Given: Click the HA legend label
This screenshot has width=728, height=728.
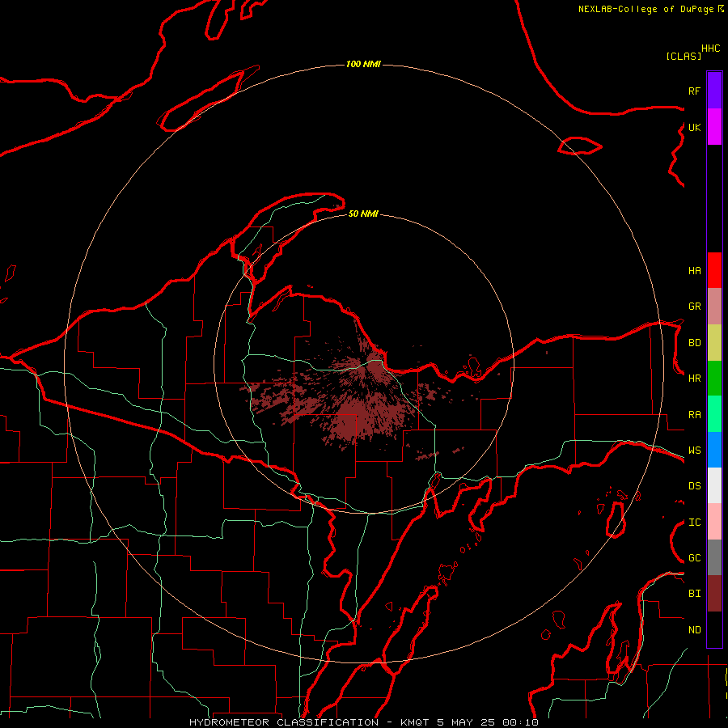Looking at the screenshot, I should (694, 270).
